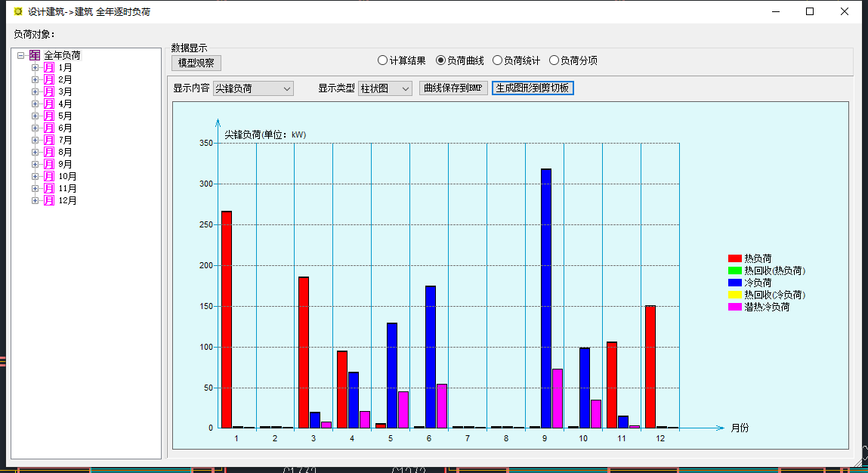Click the tall blue bar for month 9
The image size is (868, 473).
coord(546,298)
